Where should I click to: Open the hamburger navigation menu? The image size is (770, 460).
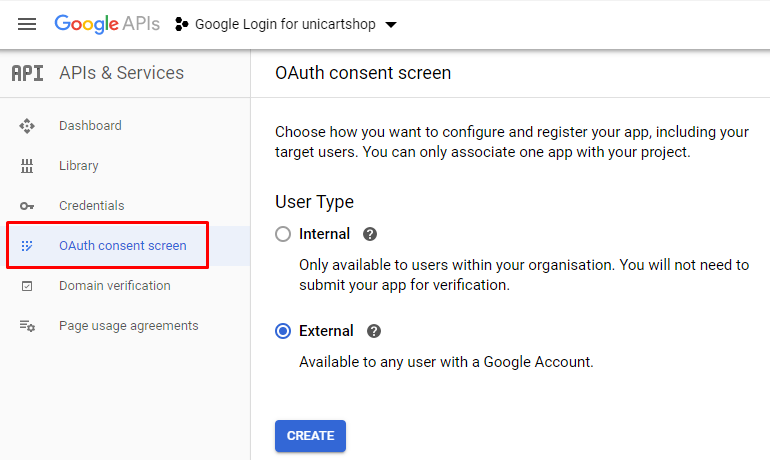coord(27,24)
